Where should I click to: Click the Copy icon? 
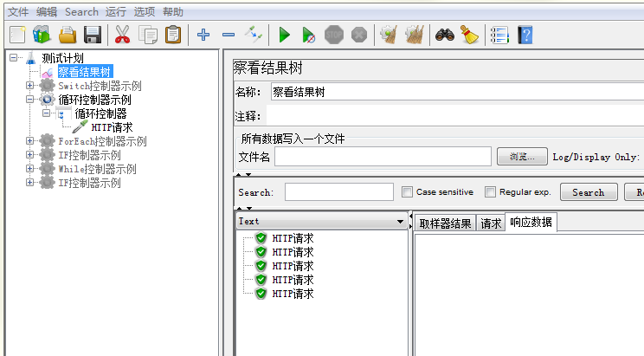pyautogui.click(x=148, y=35)
